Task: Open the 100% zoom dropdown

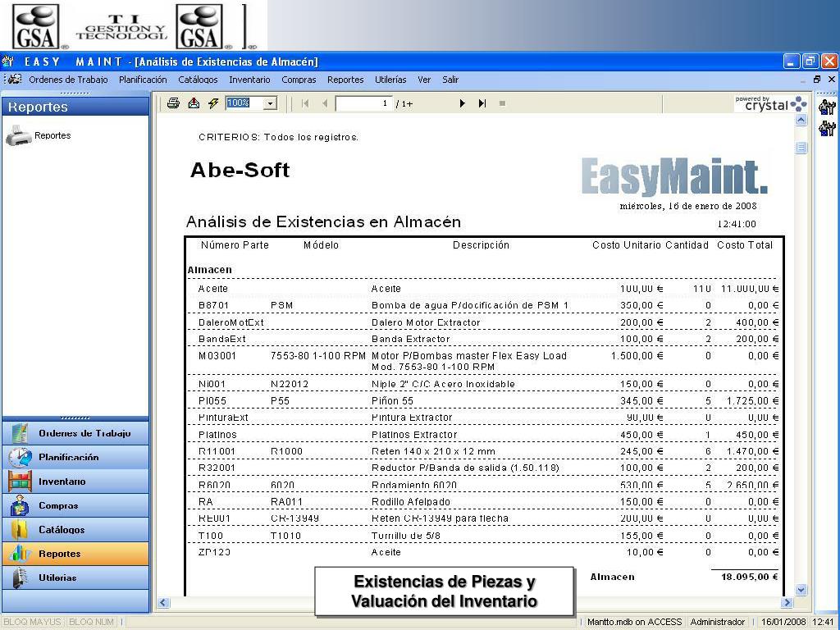Action: [x=271, y=103]
